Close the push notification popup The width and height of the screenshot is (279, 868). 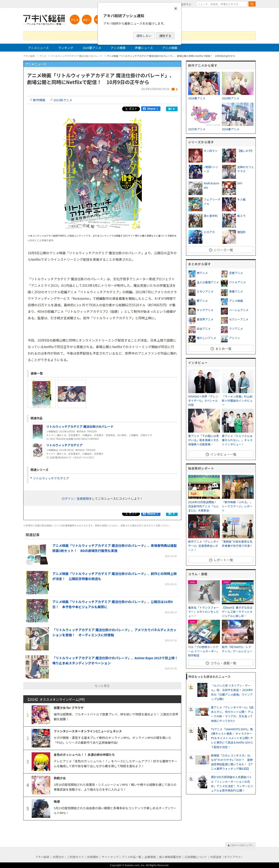(x=176, y=8)
